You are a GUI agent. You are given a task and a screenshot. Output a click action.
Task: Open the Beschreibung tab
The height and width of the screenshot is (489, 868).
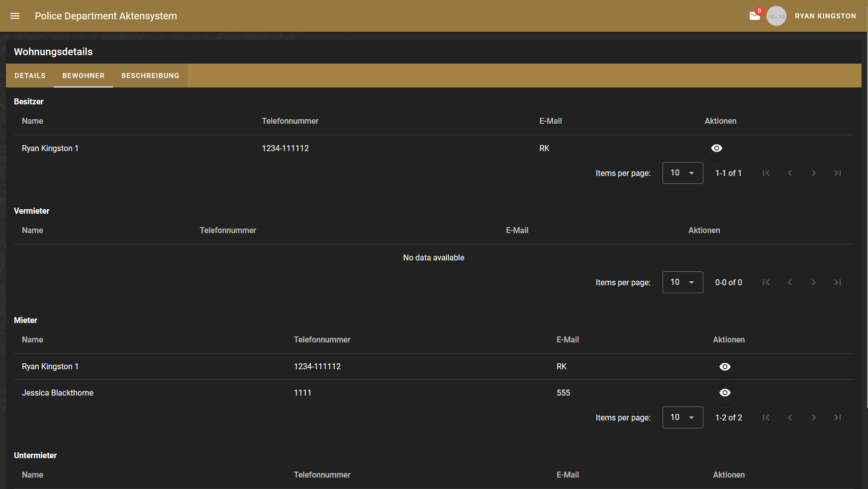150,76
